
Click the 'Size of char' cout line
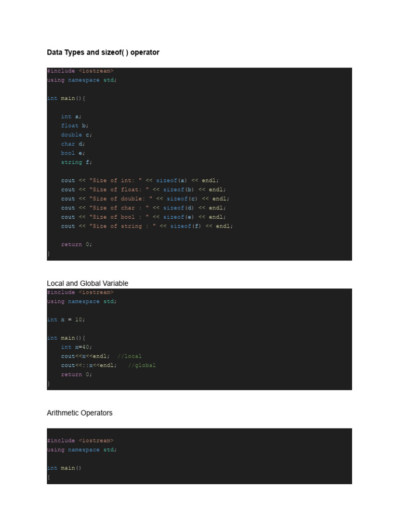pos(143,208)
